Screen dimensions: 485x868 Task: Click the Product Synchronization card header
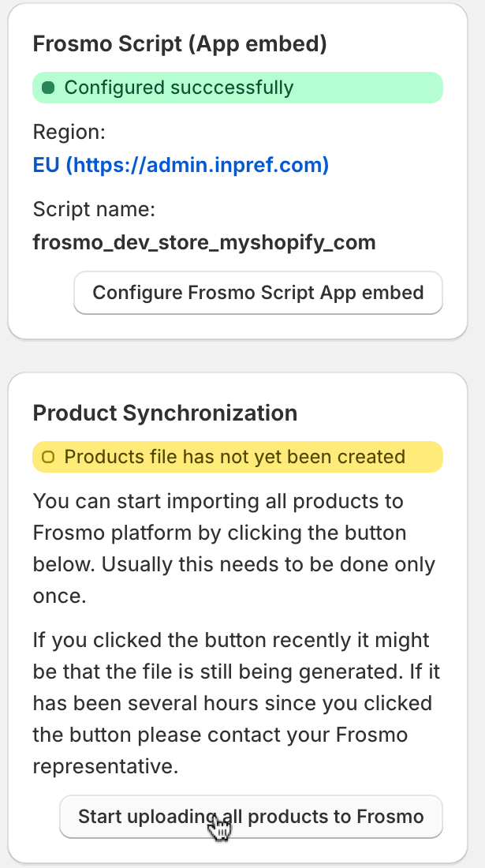(x=165, y=413)
